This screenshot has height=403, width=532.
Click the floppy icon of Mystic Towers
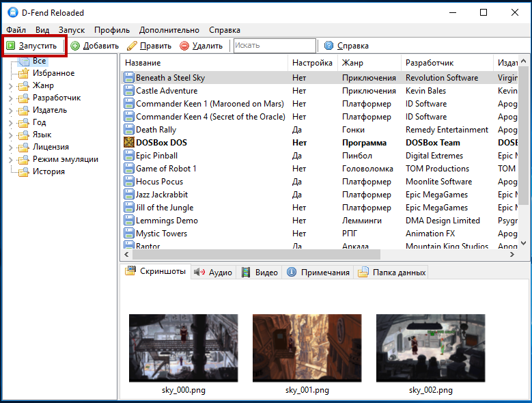pos(128,234)
